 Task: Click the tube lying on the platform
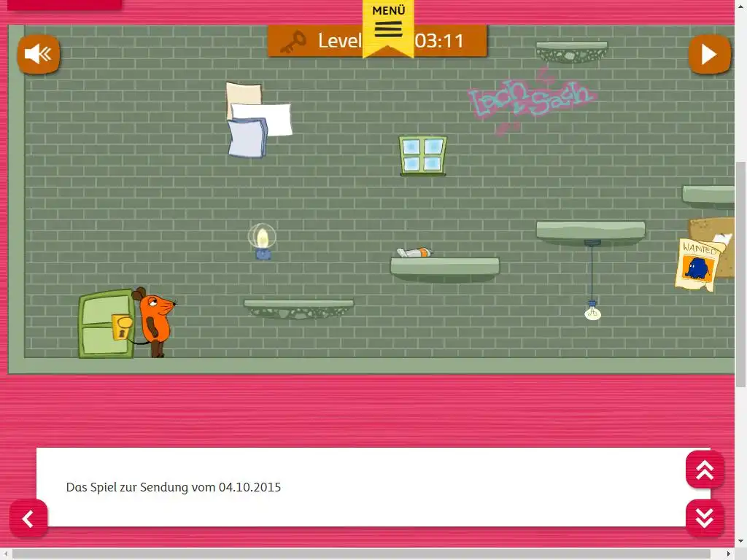pos(414,252)
